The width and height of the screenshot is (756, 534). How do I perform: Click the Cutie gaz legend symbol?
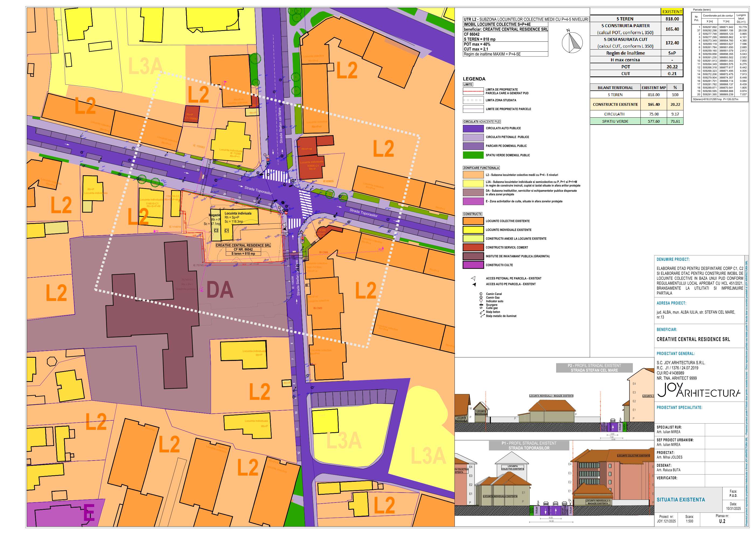pos(481,308)
